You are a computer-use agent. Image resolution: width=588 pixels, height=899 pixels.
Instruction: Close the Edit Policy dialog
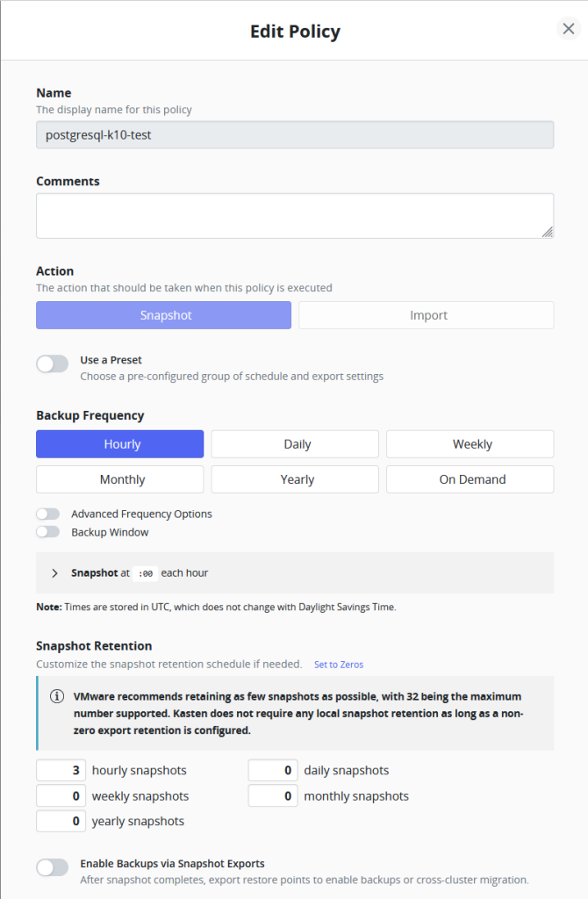(568, 29)
